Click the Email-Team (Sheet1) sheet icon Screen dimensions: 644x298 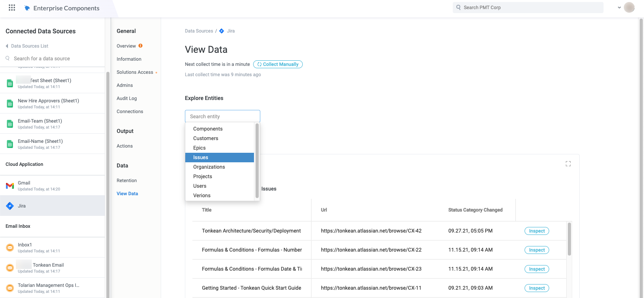pos(10,124)
